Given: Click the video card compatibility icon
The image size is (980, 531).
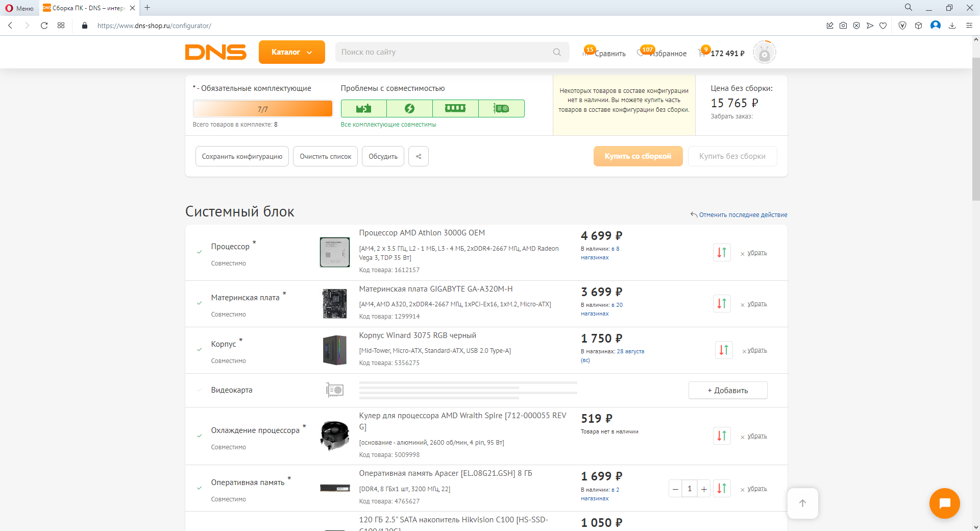Looking at the screenshot, I should [501, 108].
